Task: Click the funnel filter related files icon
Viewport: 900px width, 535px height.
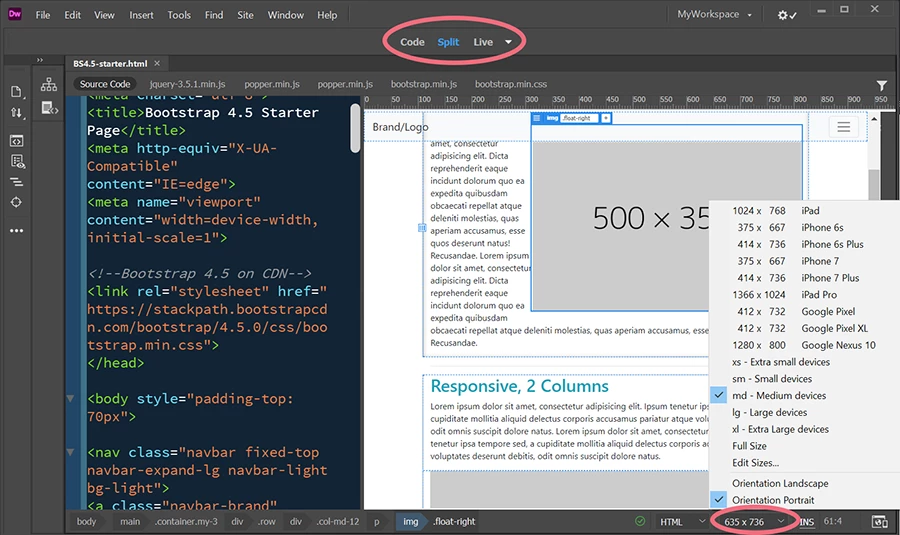Action: [x=882, y=86]
